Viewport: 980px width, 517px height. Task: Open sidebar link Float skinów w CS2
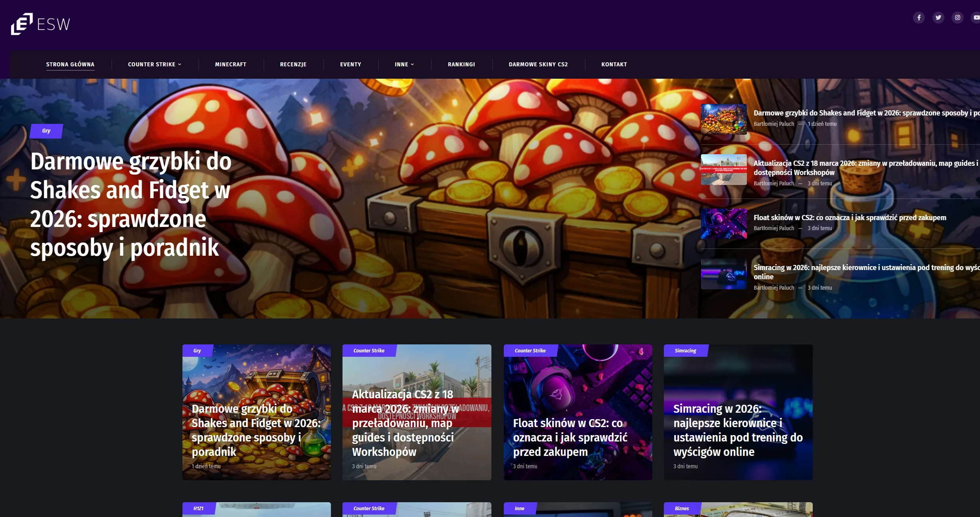[850, 218]
